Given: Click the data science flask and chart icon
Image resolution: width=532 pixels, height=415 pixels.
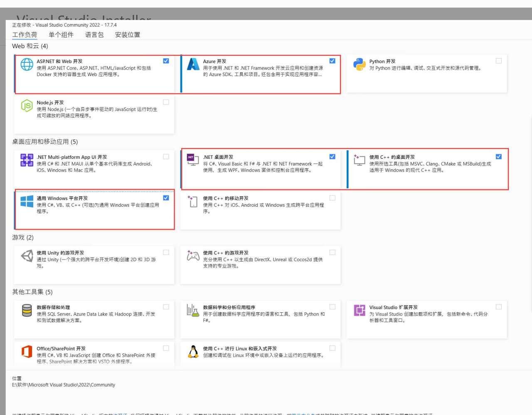Looking at the screenshot, I should point(193,310).
